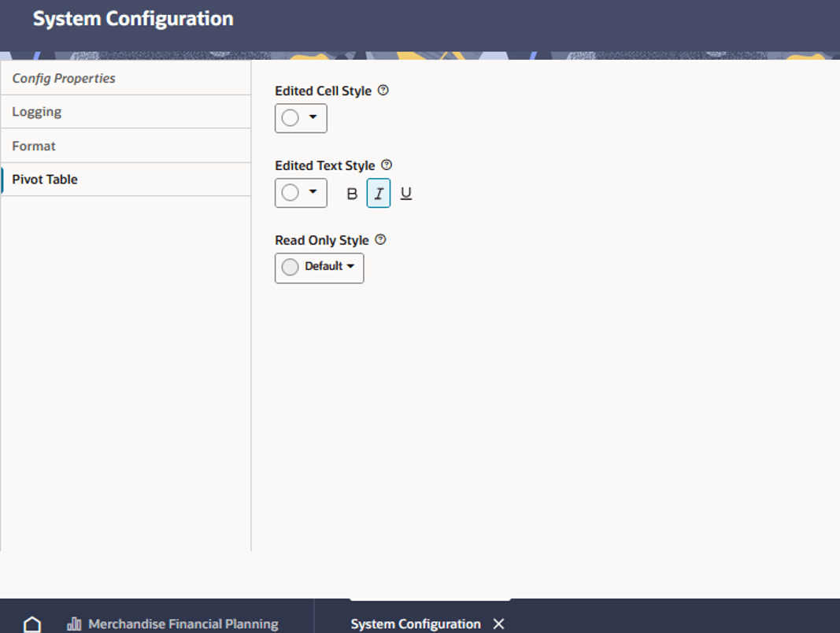Click the Read Only Style label
The image size is (840, 633).
[x=322, y=240]
